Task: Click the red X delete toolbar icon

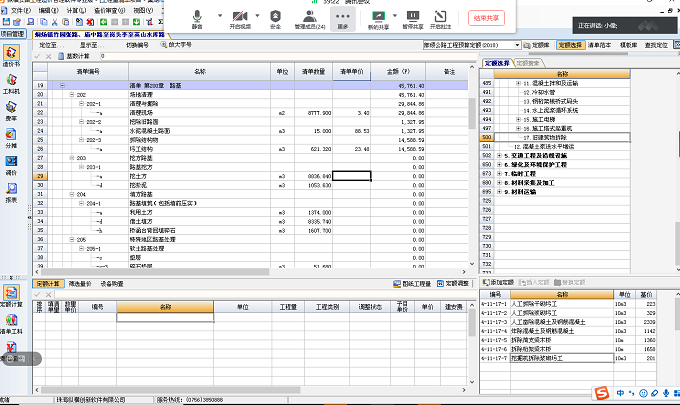Action: (x=90, y=22)
